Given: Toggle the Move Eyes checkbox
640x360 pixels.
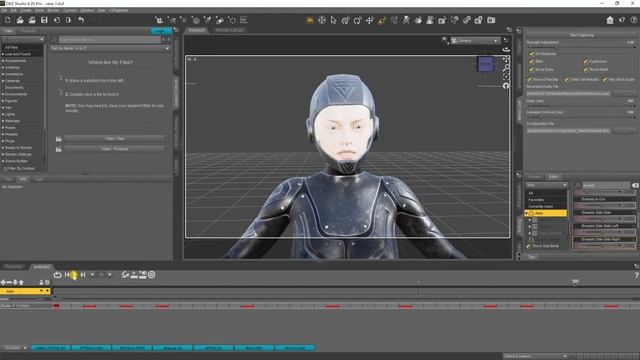Looking at the screenshot, I should 531,69.
